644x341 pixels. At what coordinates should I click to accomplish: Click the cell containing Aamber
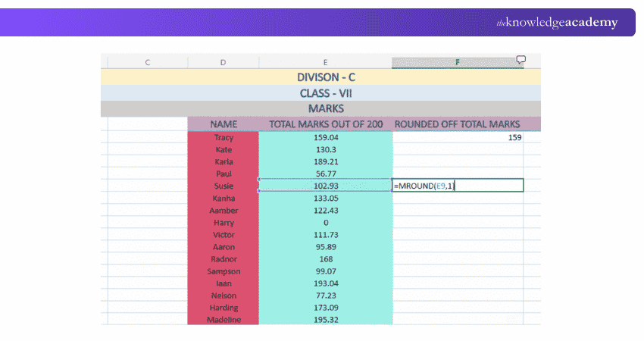[224, 211]
